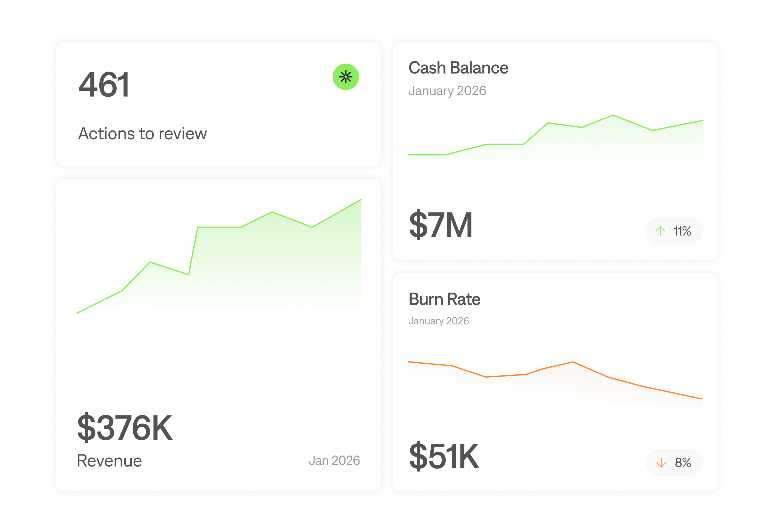
Task: Click the Revenue label
Action: pyautogui.click(x=110, y=461)
